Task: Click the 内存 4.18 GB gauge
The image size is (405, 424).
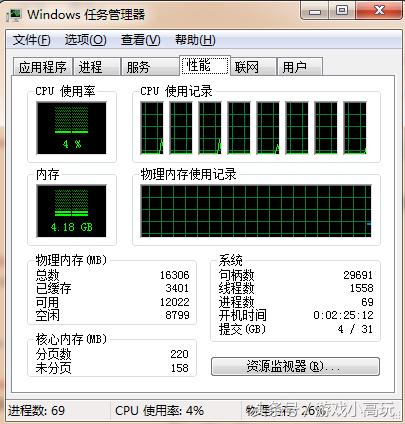Action: [71, 211]
